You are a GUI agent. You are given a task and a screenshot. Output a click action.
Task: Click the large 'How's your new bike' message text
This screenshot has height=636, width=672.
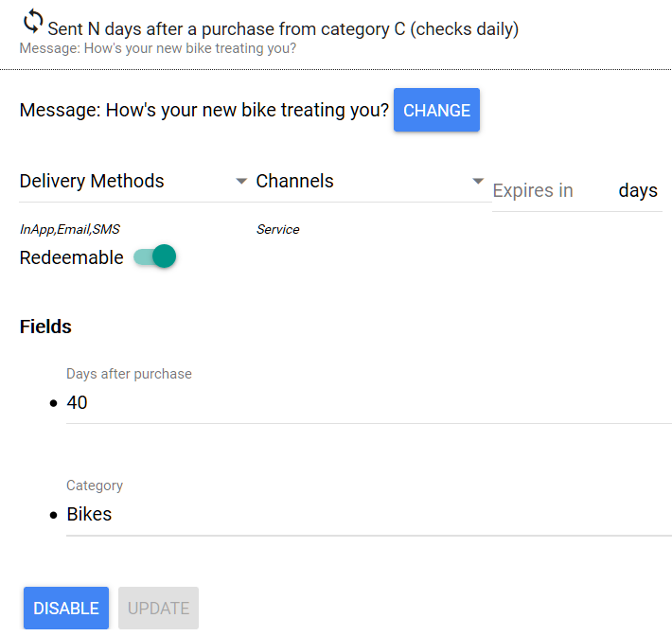[203, 111]
